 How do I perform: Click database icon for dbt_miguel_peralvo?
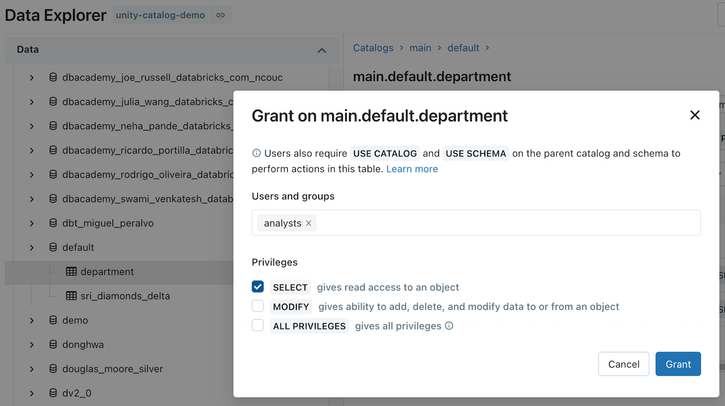tap(53, 223)
